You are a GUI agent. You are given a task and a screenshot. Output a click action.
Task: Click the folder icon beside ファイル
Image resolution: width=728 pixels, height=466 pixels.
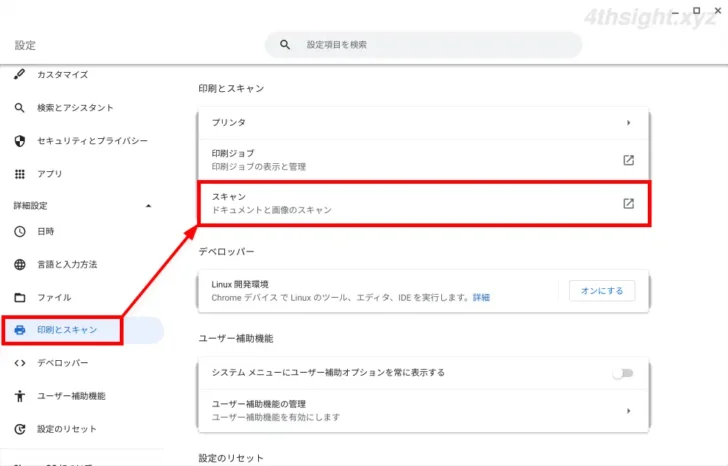click(20, 298)
